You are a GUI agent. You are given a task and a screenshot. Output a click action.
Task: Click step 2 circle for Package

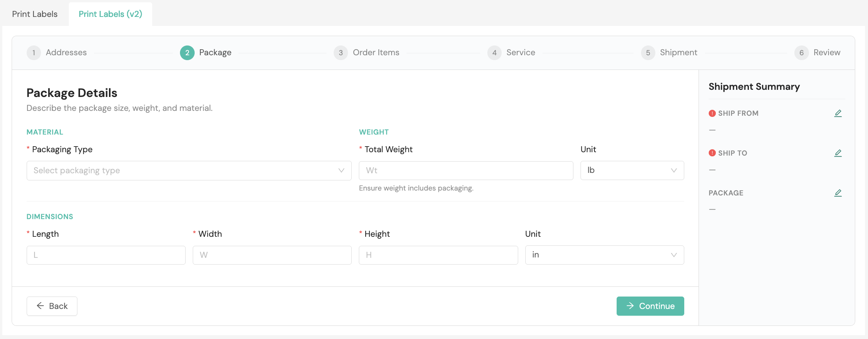click(187, 53)
